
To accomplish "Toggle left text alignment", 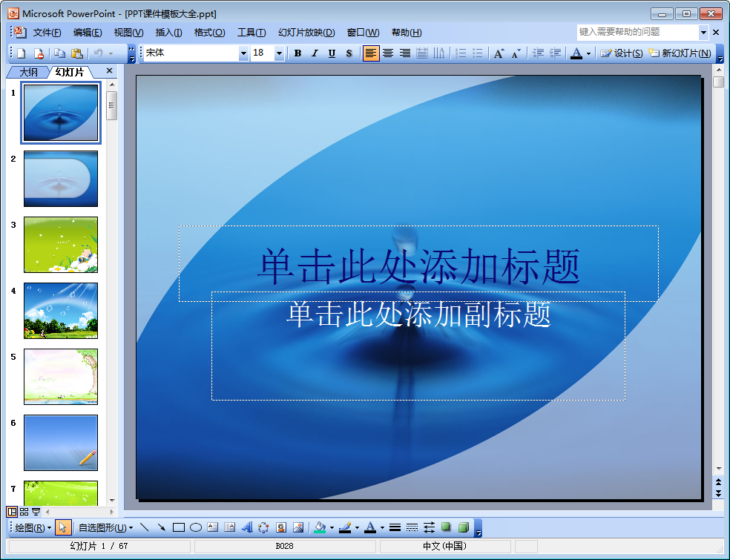I will [x=371, y=53].
